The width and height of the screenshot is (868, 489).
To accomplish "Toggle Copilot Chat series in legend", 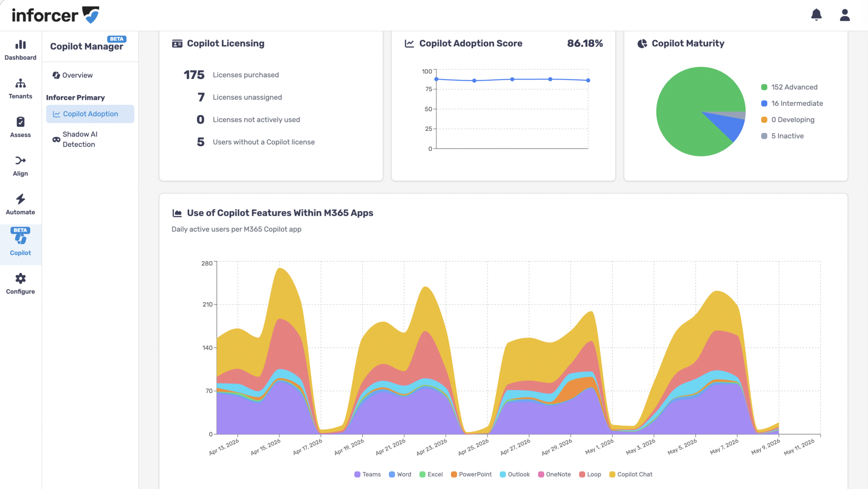I will [x=631, y=474].
